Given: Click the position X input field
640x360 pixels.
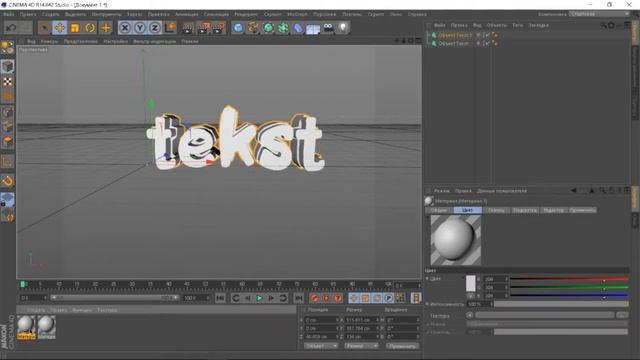Looking at the screenshot, I should click(322, 320).
